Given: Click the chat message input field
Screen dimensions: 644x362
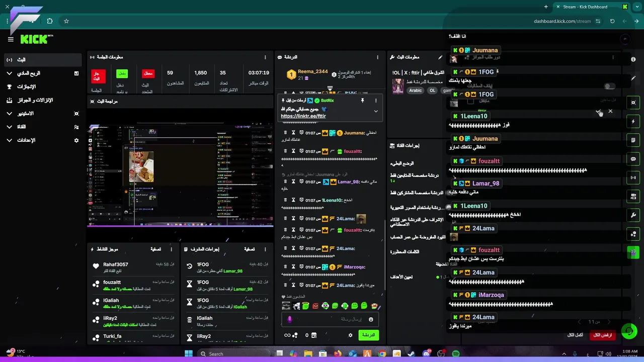Looking at the screenshot, I should [x=330, y=319].
